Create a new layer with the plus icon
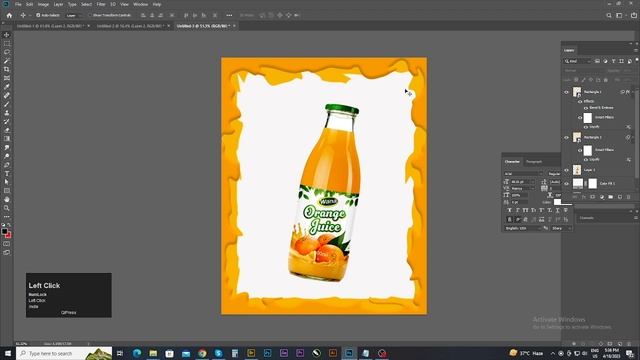640x360 pixels. click(x=620, y=197)
